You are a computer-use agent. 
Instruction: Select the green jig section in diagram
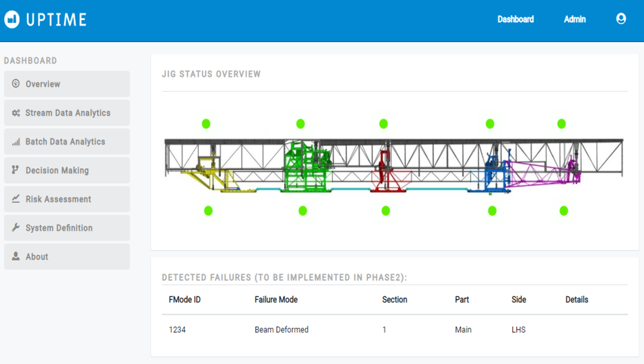pyautogui.click(x=306, y=166)
